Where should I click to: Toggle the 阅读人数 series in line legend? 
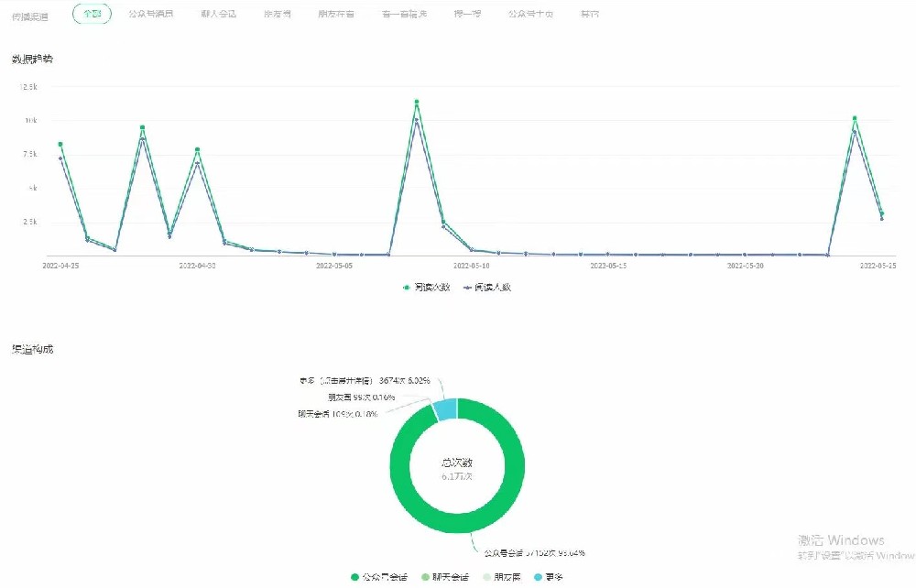point(487,288)
